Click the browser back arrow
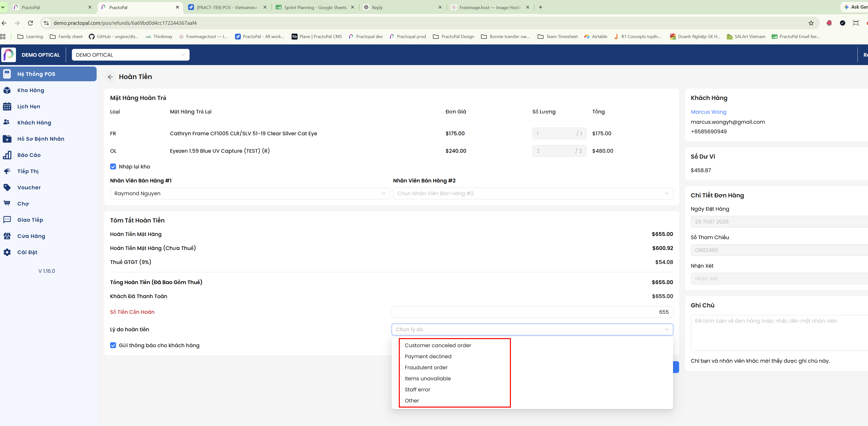Image resolution: width=868 pixels, height=426 pixels. tap(4, 23)
